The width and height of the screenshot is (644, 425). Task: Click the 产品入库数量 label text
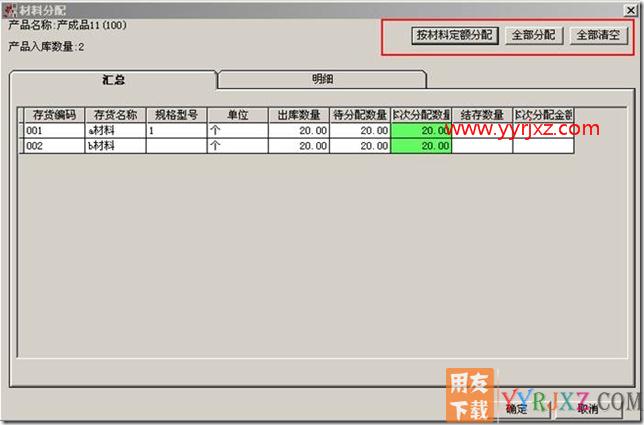point(41,46)
